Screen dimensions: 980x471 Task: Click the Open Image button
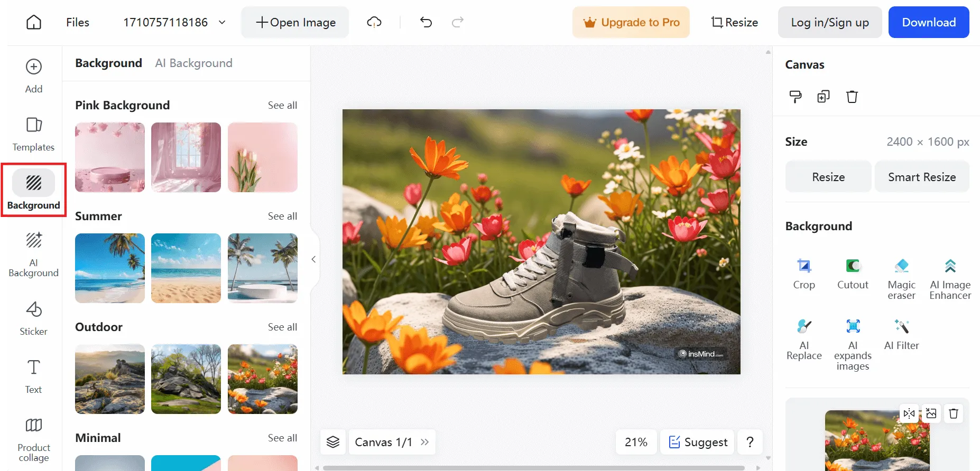[295, 22]
